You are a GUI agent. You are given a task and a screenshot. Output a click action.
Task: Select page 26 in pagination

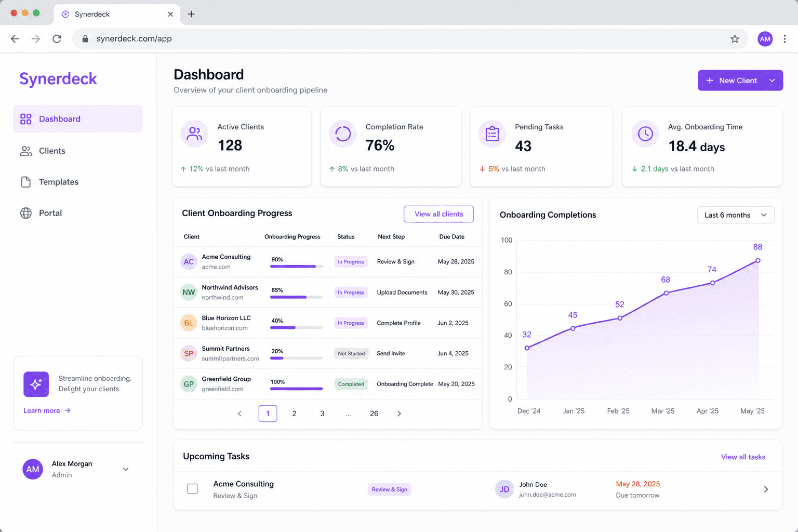click(374, 414)
